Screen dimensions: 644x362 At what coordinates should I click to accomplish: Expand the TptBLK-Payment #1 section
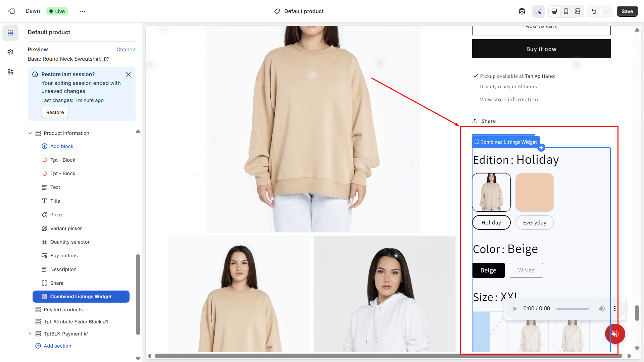30,334
